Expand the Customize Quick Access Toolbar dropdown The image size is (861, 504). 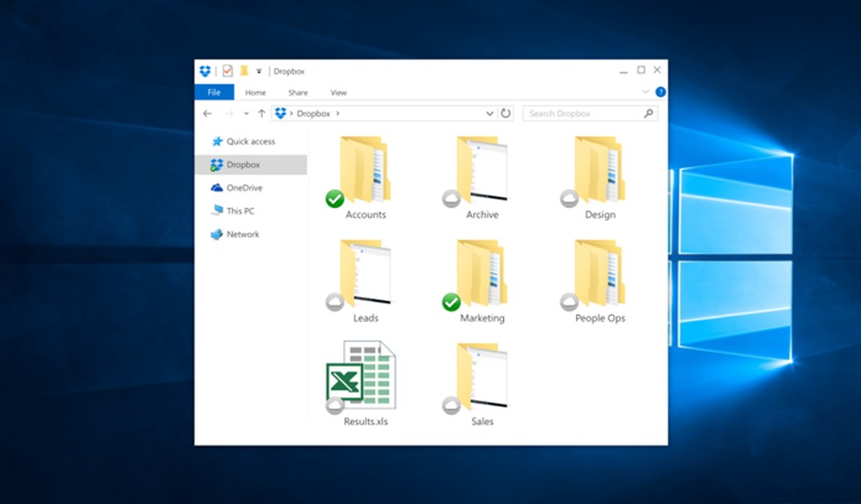pyautogui.click(x=259, y=72)
